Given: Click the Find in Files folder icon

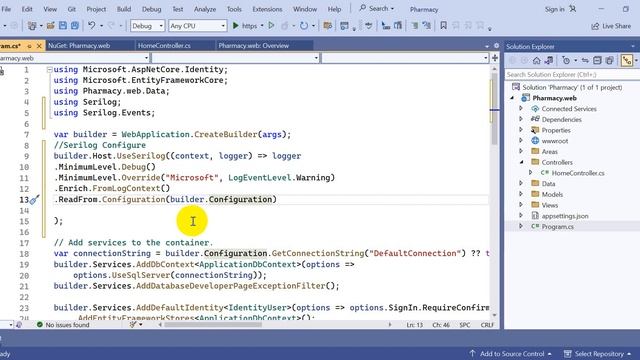Looking at the screenshot, I should [327, 26].
